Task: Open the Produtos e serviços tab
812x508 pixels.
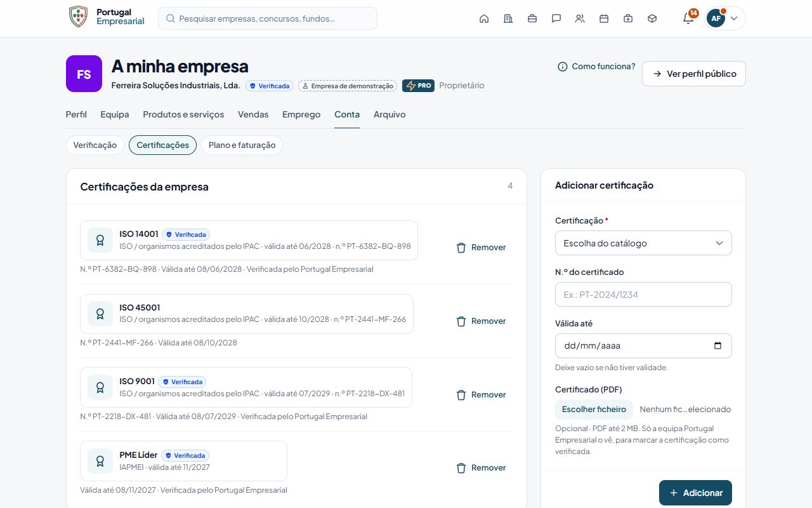Action: [183, 114]
